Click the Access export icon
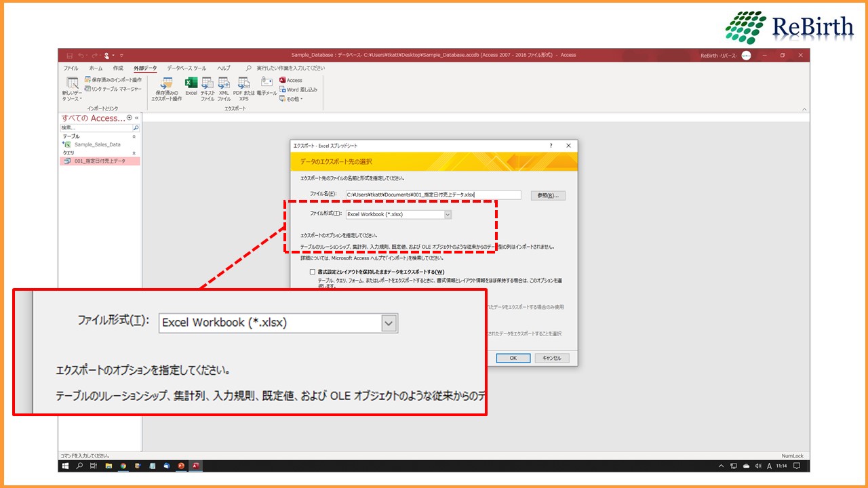This screenshot has height=488, width=868. coord(291,80)
